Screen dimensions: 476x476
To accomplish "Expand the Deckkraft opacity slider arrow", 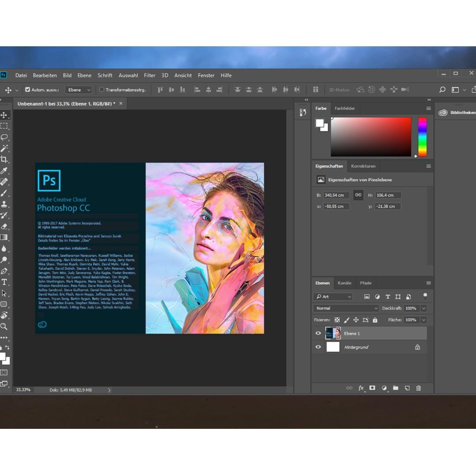I will pos(424,309).
